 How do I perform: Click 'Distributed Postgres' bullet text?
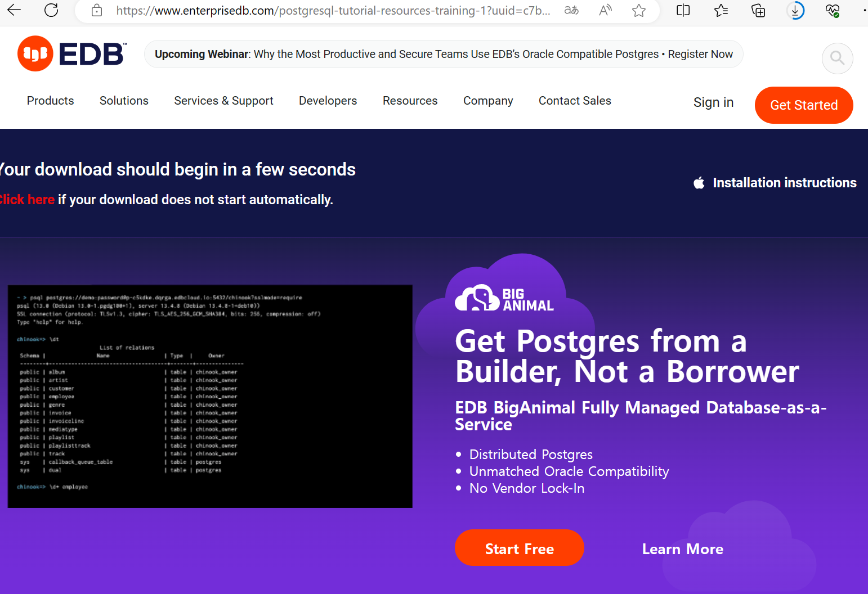[x=531, y=454]
